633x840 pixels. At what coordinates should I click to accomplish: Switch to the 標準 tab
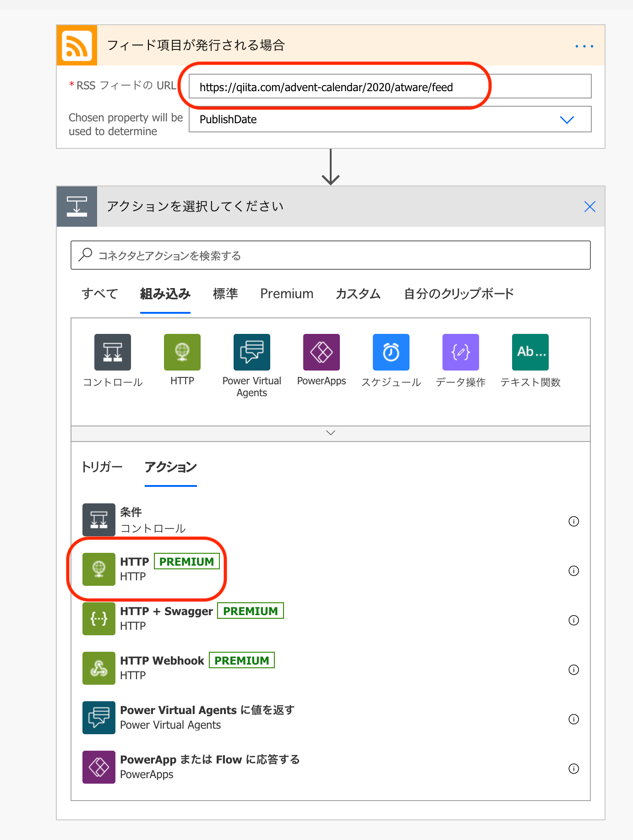click(225, 294)
